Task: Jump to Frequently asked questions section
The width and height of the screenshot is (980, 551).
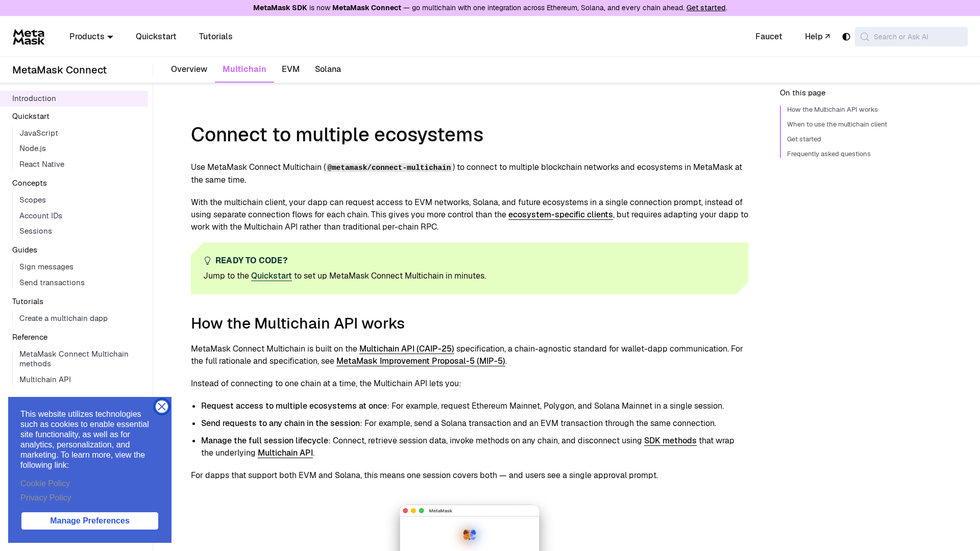Action: 829,154
